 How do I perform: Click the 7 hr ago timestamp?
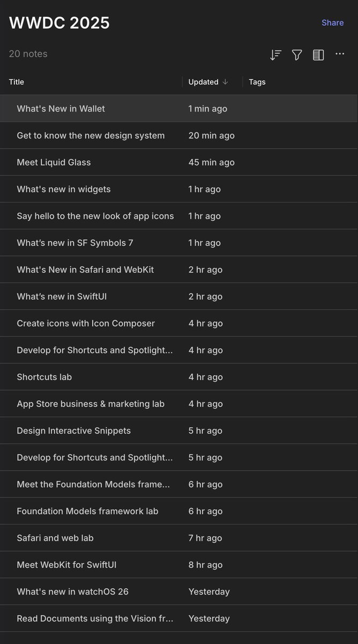click(205, 538)
